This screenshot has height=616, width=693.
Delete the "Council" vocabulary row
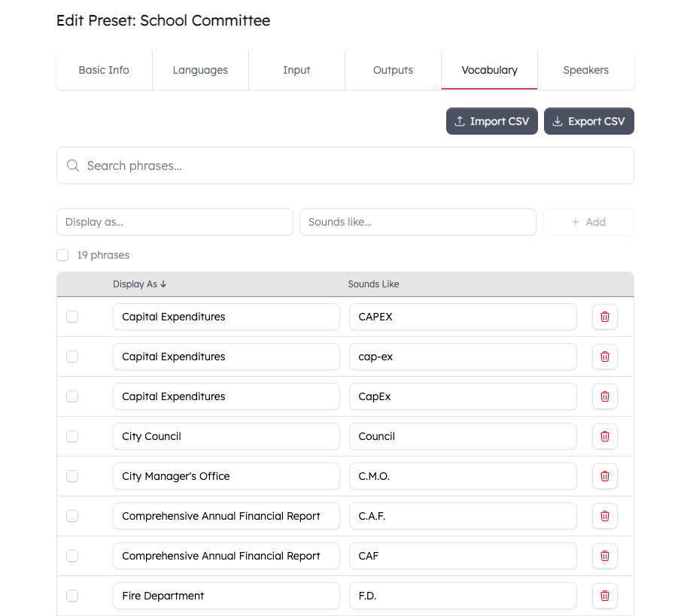pos(604,436)
